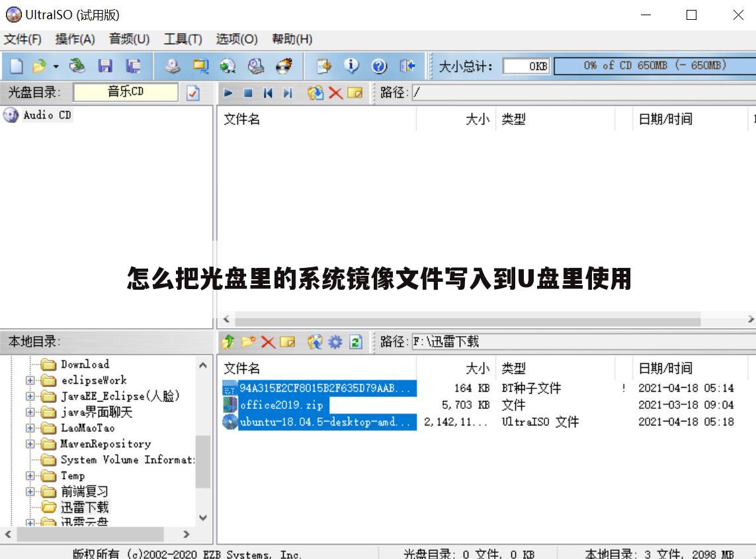The image size is (756, 559).
Task: Click the Rename folder icon in local toolbar
Action: pyautogui.click(x=287, y=342)
